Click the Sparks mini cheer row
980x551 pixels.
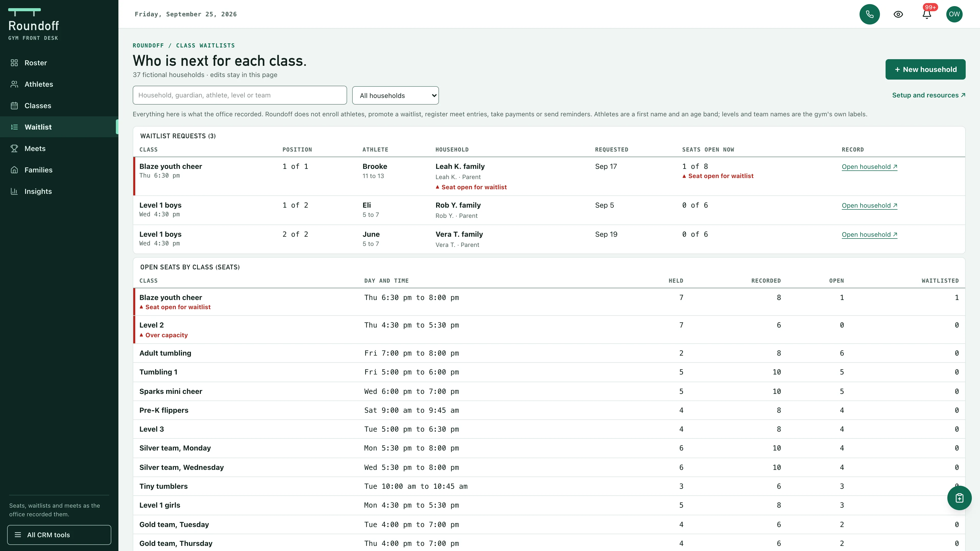549,391
